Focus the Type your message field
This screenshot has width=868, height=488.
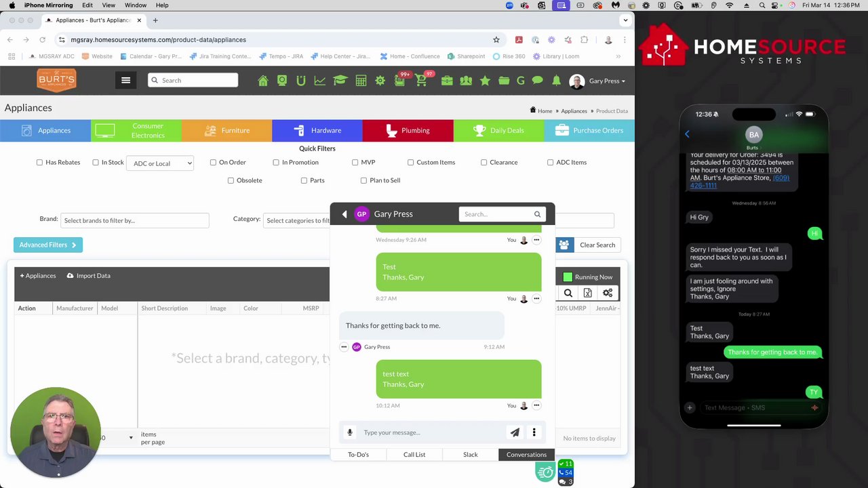[433, 432]
